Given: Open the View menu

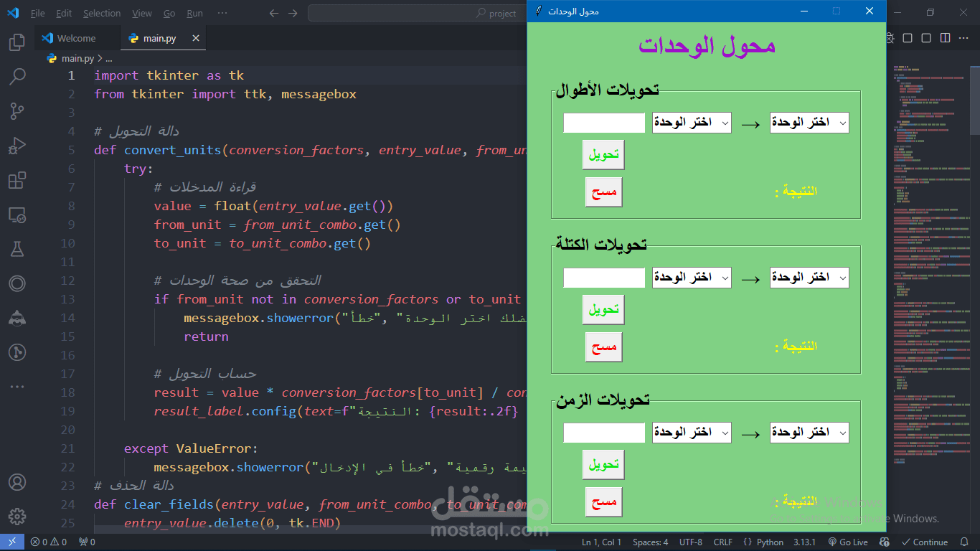Looking at the screenshot, I should pyautogui.click(x=142, y=13).
